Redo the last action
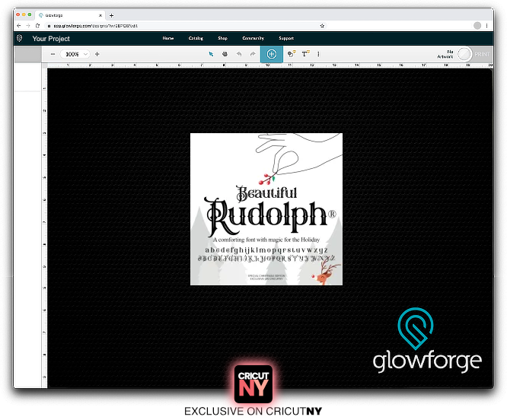Screen dimensions: 507x420 253,54
